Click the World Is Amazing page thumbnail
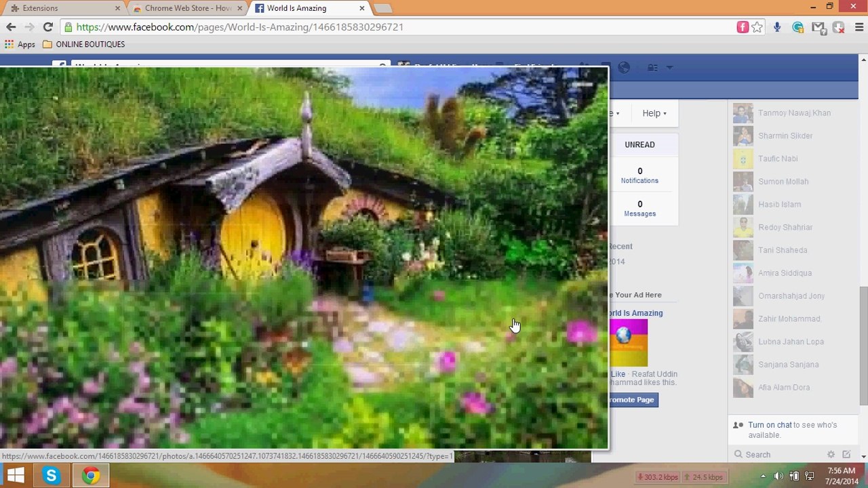The image size is (868, 488). [628, 343]
